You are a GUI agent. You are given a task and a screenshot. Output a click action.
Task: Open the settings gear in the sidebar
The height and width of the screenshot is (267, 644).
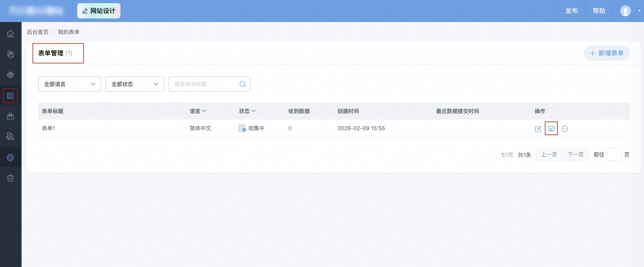click(x=10, y=158)
